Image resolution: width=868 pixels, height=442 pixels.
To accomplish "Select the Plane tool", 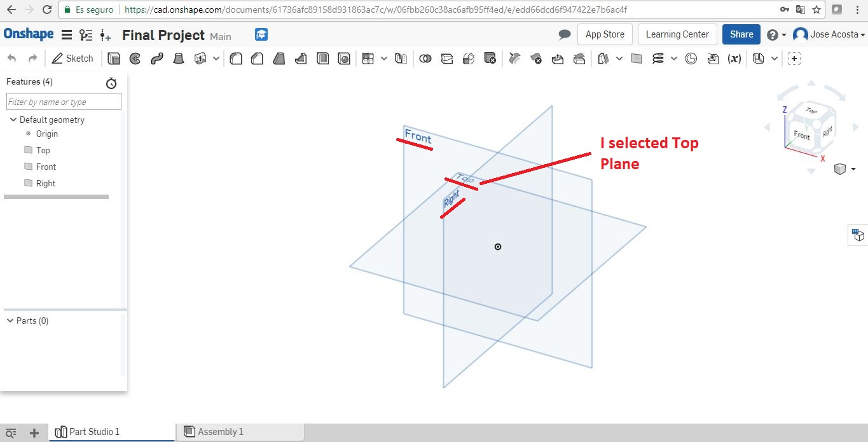I will coord(637,59).
